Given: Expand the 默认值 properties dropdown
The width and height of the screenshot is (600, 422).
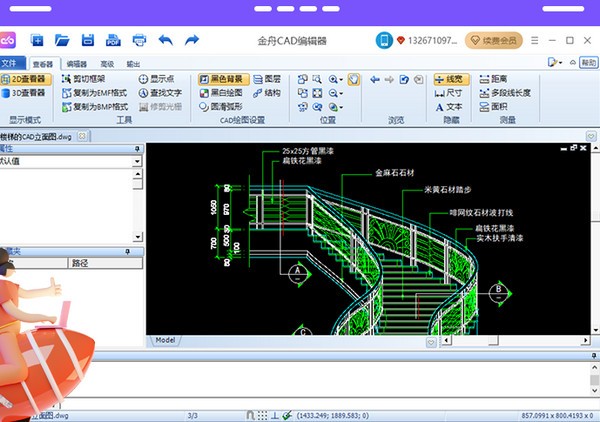Looking at the screenshot, I should (x=138, y=160).
